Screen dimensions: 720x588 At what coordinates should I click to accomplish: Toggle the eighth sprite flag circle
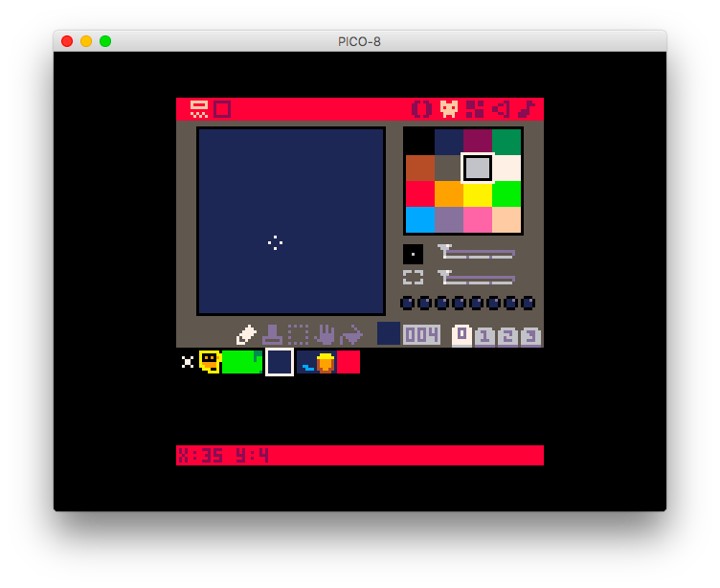point(529,304)
